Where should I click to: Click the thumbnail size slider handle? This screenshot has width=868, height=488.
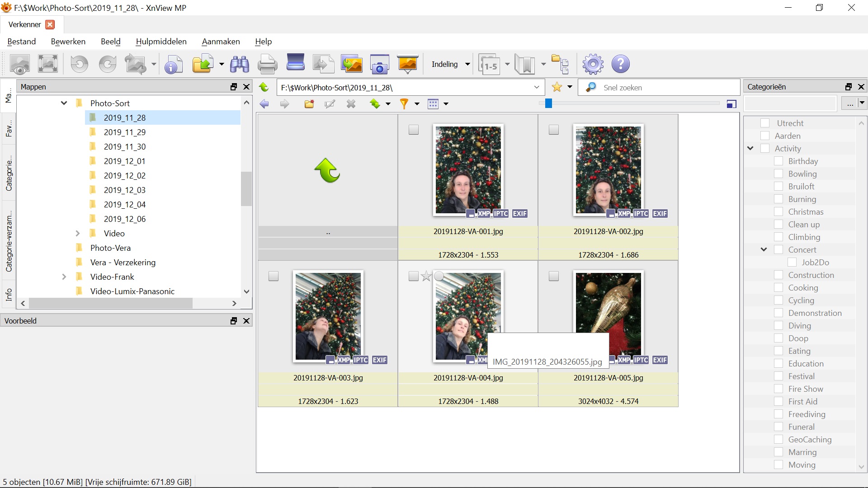[548, 103]
